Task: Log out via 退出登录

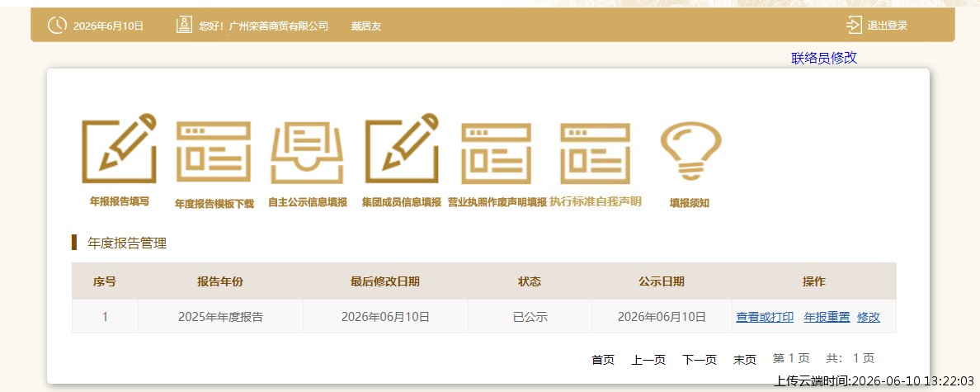Action: [x=887, y=26]
